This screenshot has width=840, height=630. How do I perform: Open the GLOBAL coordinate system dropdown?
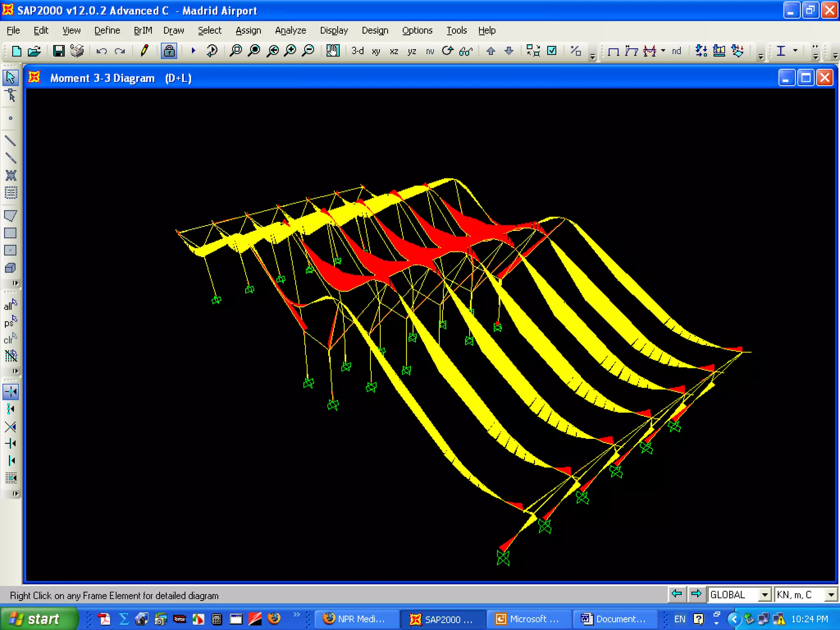click(765, 595)
